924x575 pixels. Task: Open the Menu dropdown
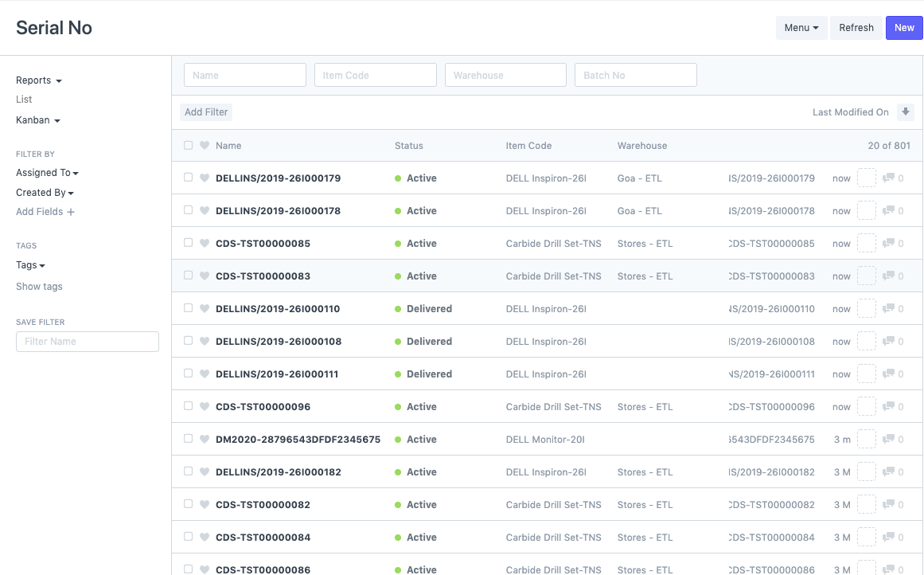pyautogui.click(x=801, y=28)
